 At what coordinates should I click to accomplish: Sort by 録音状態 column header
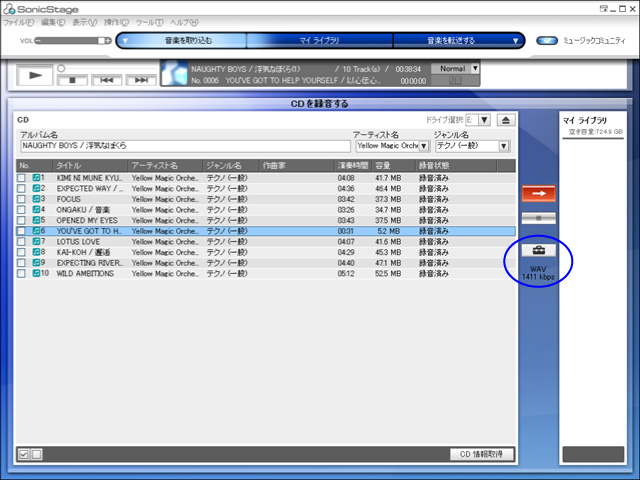coord(456,166)
